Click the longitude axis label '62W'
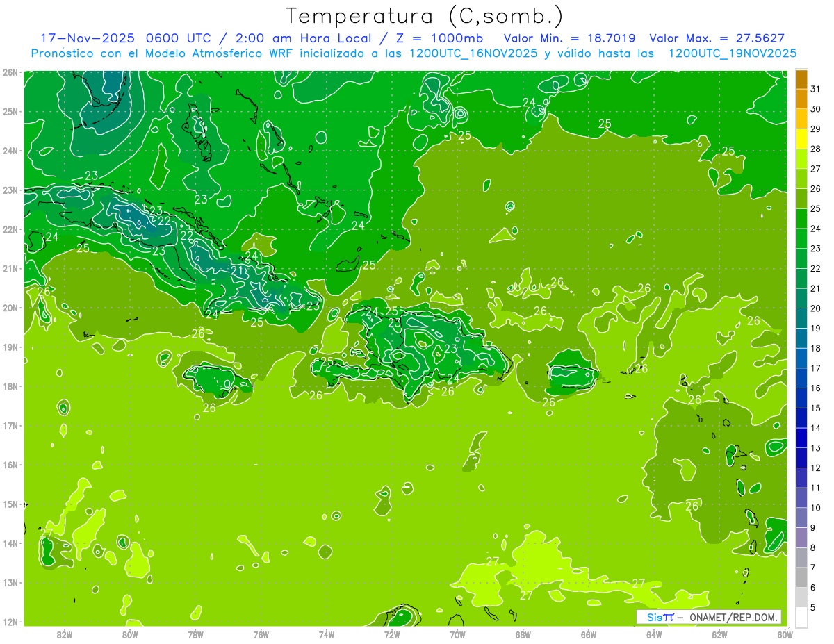Image resolution: width=834 pixels, height=644 pixels. (x=719, y=634)
